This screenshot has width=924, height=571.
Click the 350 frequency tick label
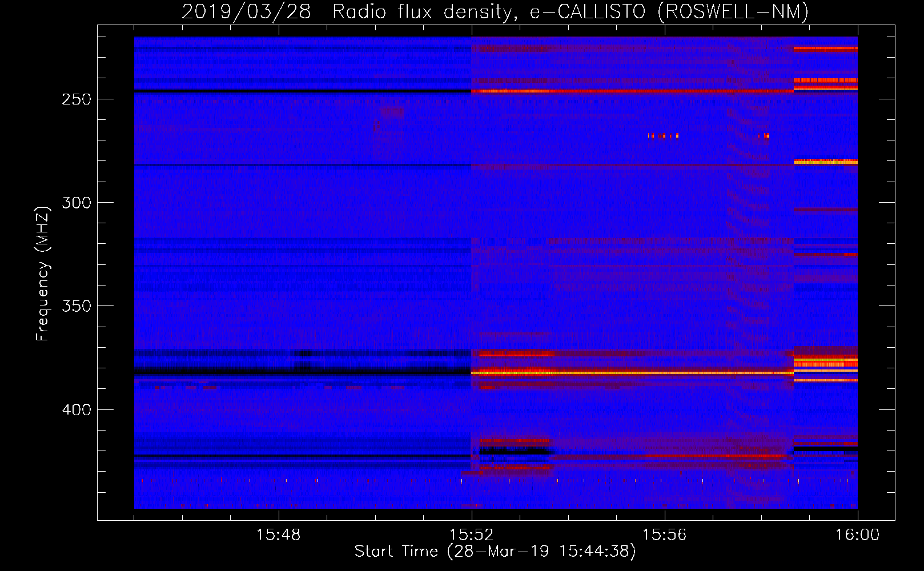pos(77,307)
